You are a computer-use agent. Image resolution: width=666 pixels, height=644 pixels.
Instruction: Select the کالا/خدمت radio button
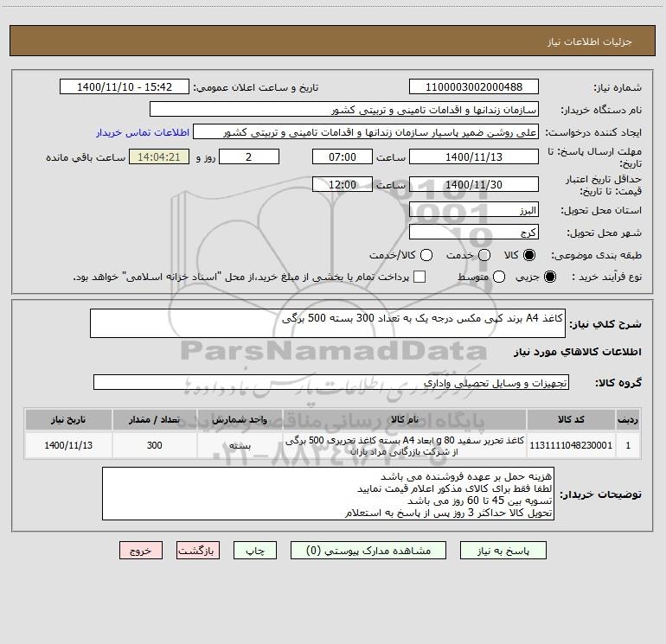[426, 255]
